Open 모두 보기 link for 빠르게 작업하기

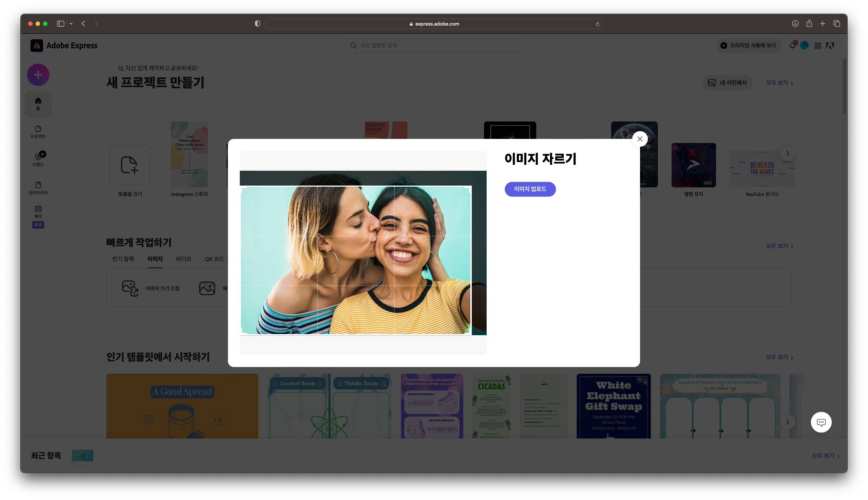[x=779, y=246]
